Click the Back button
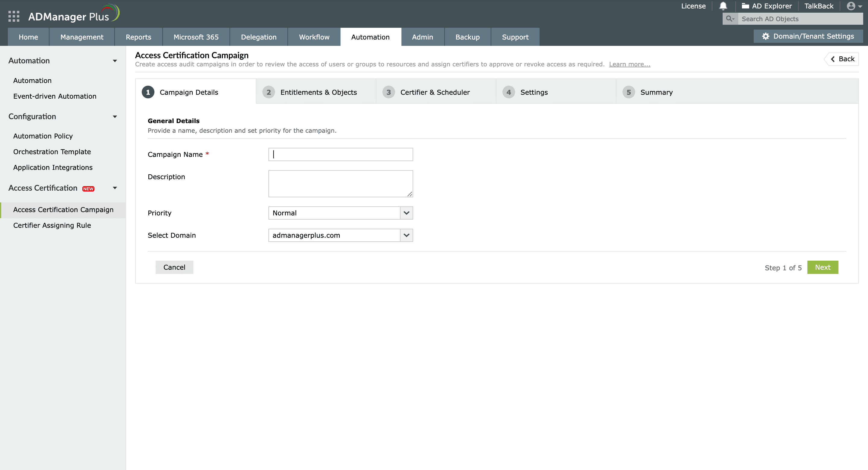The width and height of the screenshot is (868, 470). (842, 59)
